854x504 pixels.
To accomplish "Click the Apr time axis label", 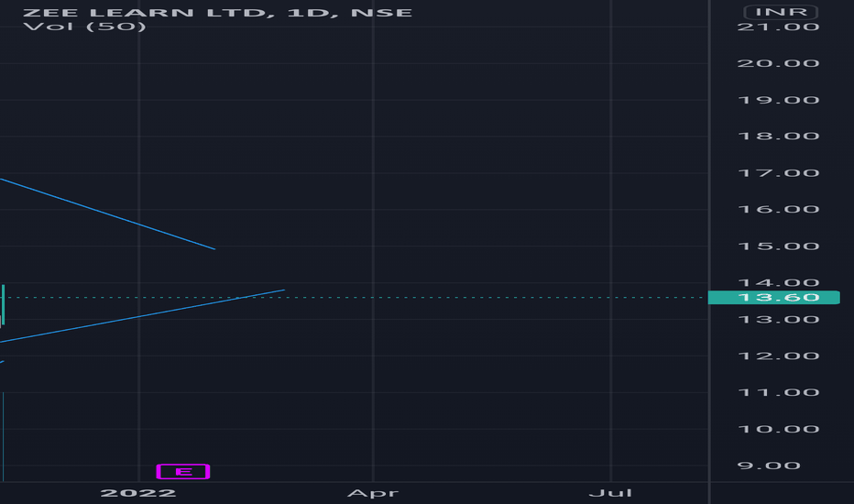I will pyautogui.click(x=373, y=493).
